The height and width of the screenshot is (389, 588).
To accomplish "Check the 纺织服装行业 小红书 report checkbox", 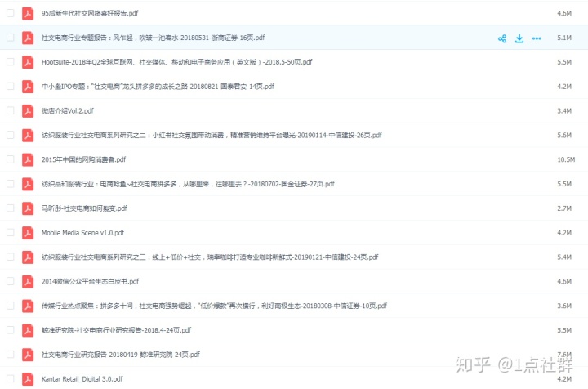I will (x=10, y=135).
